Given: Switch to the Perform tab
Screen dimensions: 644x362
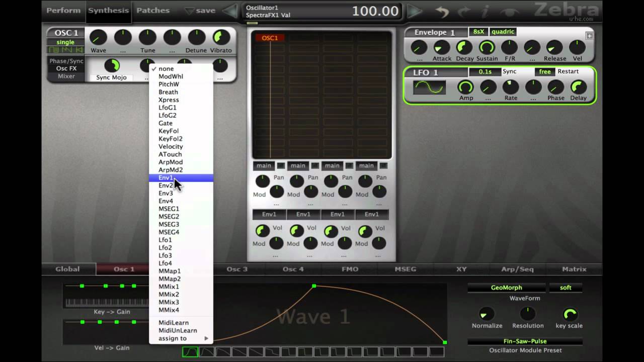Looking at the screenshot, I should (63, 10).
